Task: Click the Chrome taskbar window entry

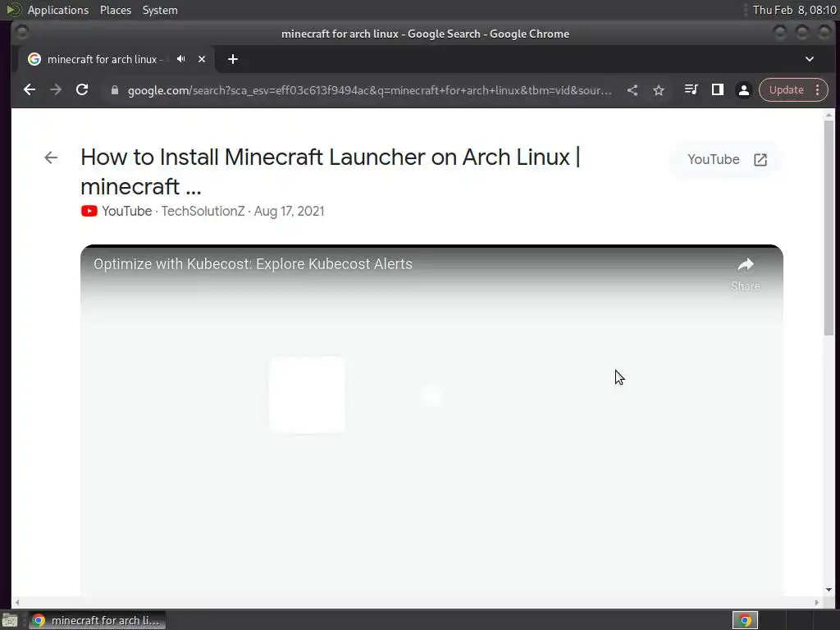Action: pos(97,620)
